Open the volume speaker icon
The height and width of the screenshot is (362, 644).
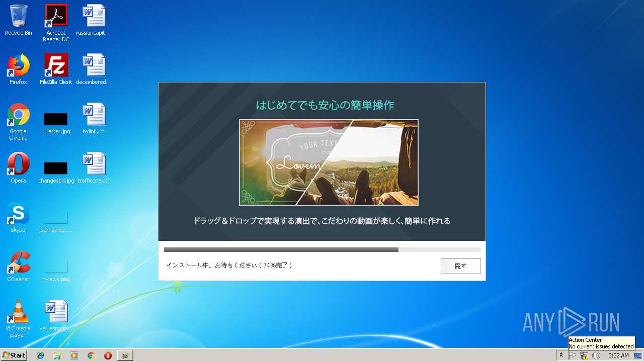[x=596, y=355]
